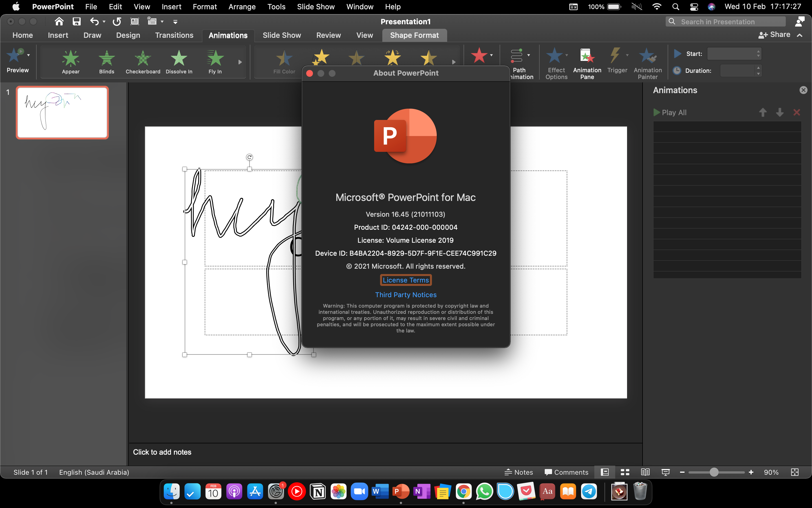
Task: Apply the Fly In entrance effect
Action: tap(215, 62)
